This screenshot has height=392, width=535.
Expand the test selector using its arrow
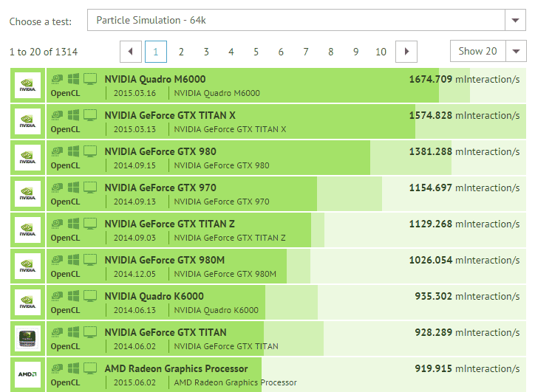pyautogui.click(x=515, y=21)
